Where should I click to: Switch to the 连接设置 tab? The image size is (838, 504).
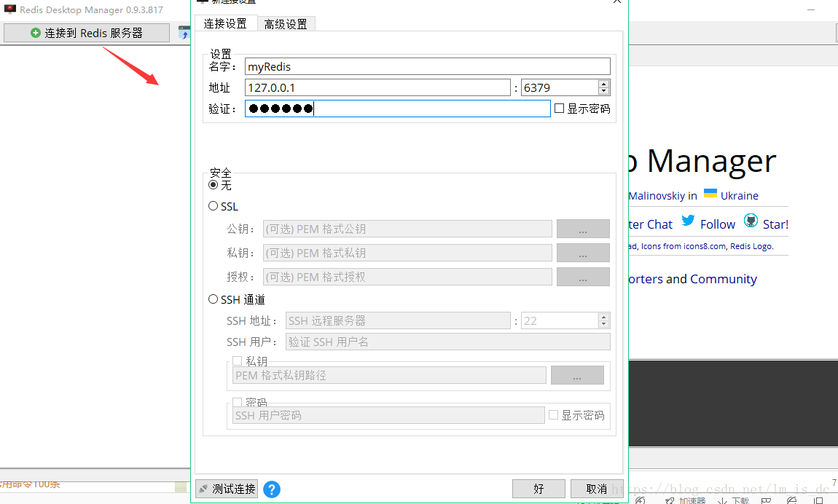pos(225,23)
